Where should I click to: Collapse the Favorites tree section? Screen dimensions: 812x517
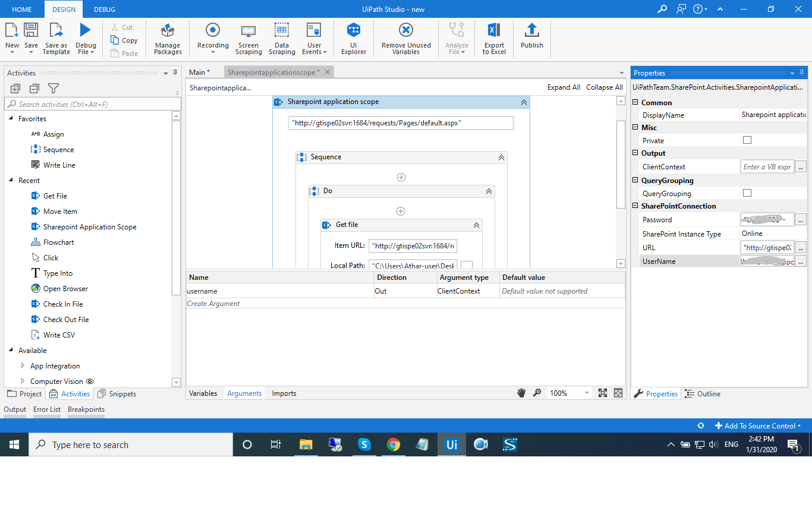[11, 119]
